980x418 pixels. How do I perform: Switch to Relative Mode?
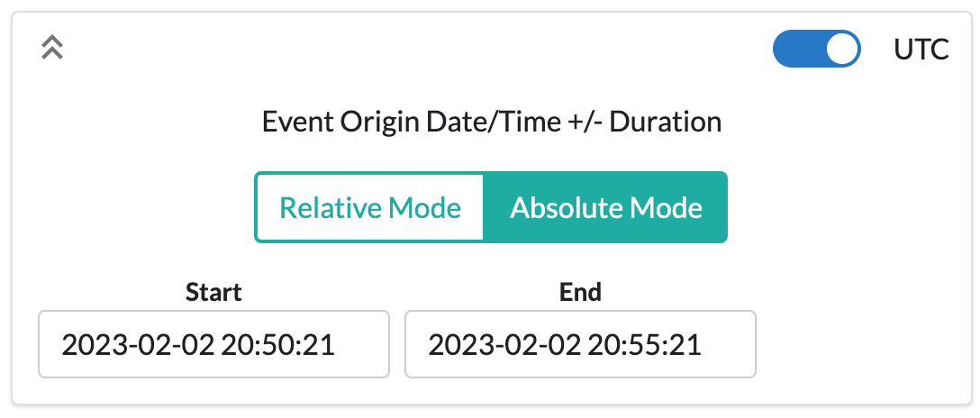pos(370,208)
